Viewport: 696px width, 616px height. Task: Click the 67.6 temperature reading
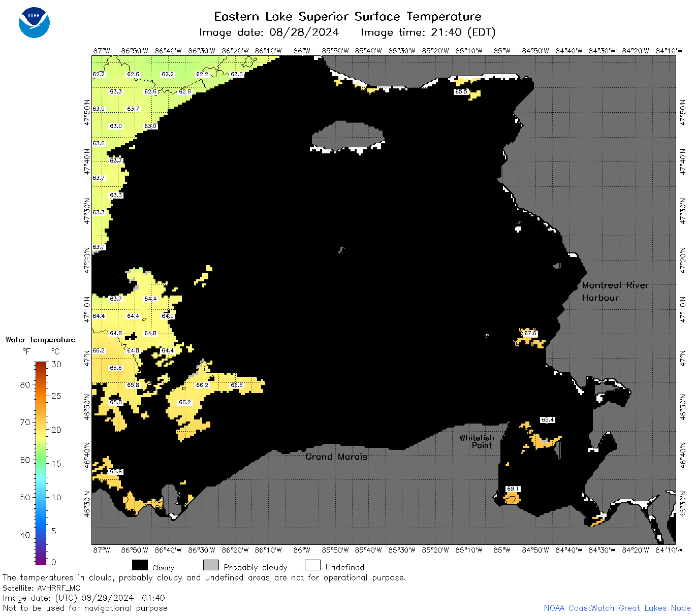click(530, 334)
